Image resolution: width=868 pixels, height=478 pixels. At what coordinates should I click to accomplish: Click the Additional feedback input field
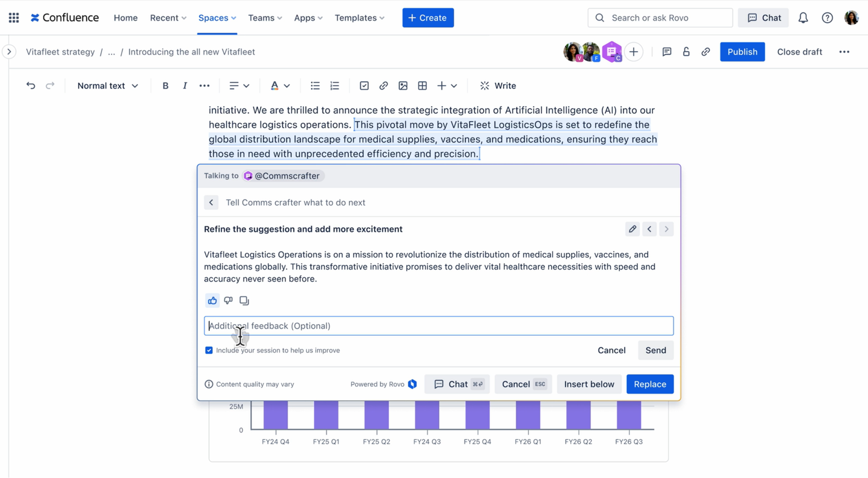(x=438, y=326)
